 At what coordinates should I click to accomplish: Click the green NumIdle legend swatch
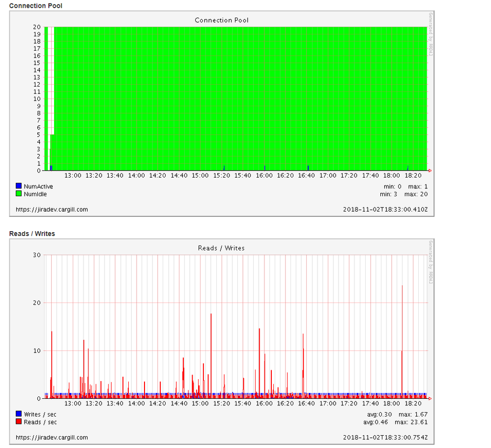coord(19,194)
